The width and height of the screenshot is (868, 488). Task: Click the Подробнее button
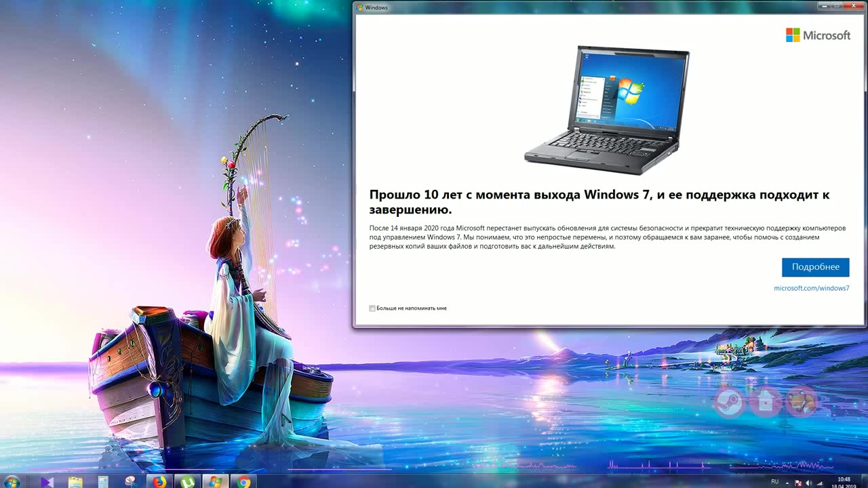click(815, 267)
